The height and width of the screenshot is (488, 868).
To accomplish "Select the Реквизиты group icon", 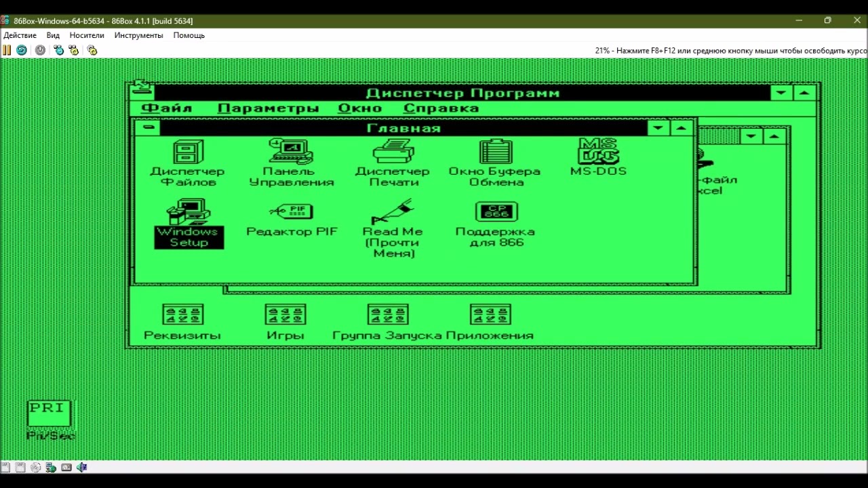I will coord(182,322).
